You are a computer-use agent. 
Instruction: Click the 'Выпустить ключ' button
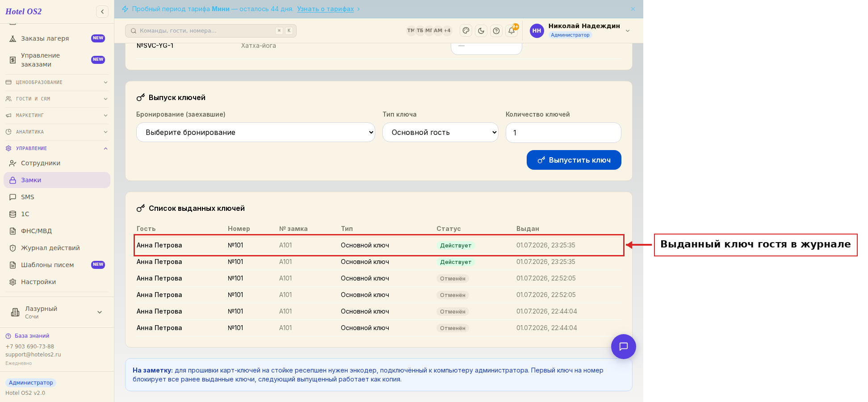[x=574, y=160]
